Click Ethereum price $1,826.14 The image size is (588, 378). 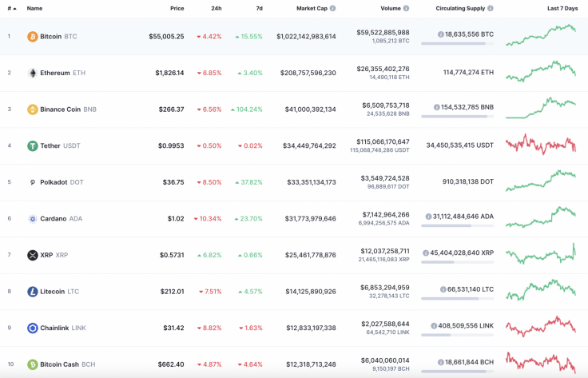click(x=169, y=73)
